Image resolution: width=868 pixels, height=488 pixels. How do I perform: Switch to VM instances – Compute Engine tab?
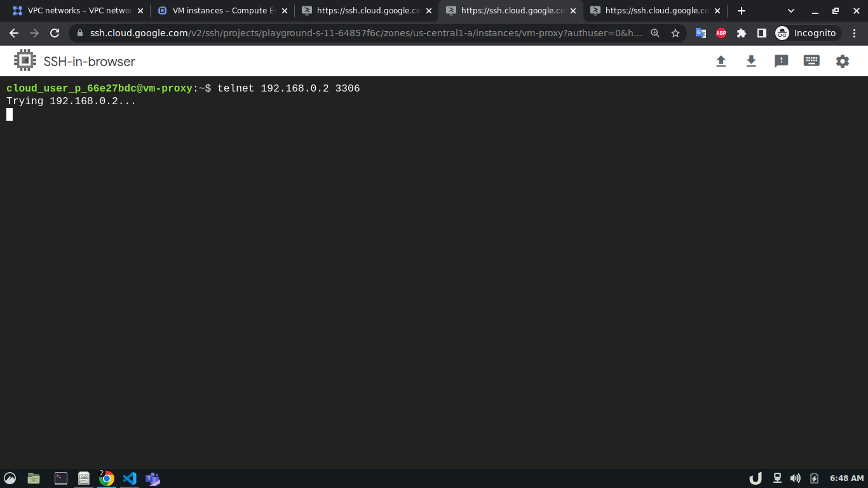[223, 11]
